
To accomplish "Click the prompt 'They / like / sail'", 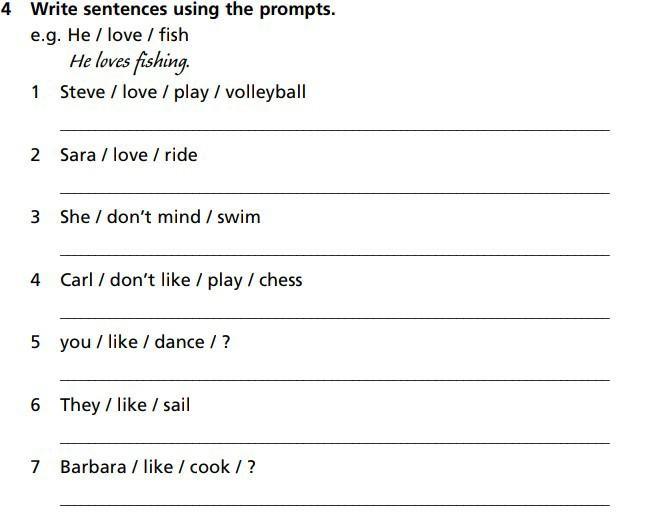I will coord(125,405).
